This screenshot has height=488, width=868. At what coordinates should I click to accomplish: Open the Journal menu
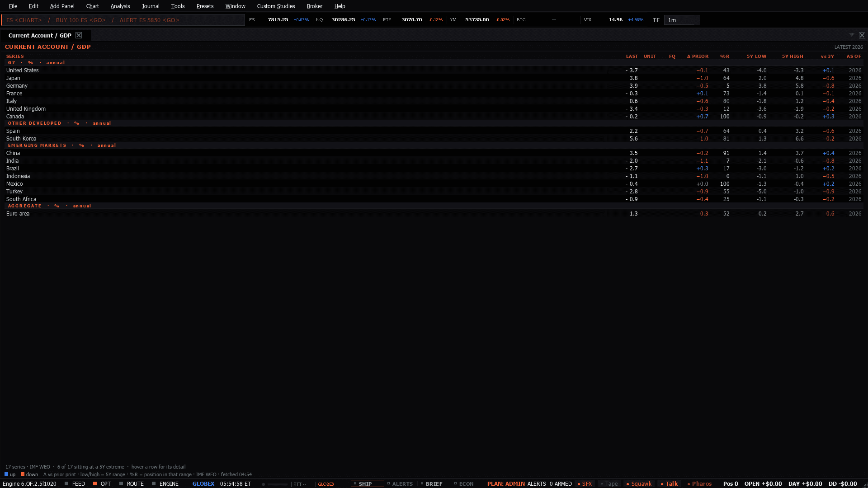151,6
